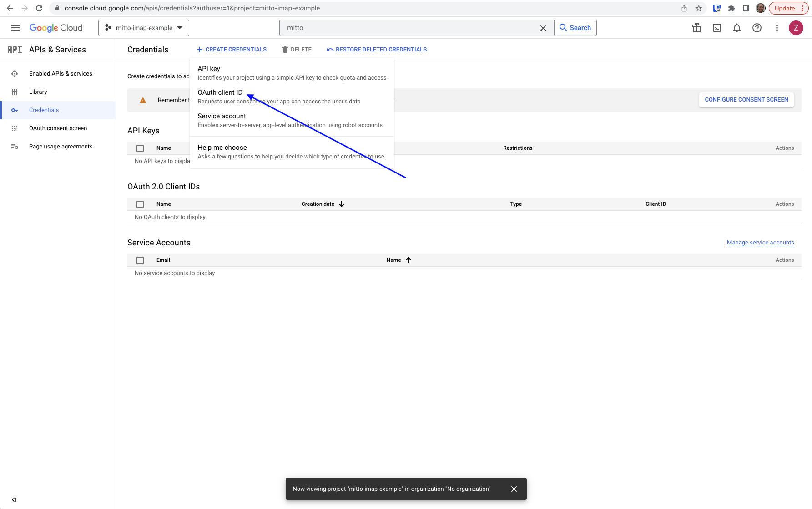The width and height of the screenshot is (812, 509).
Task: Tick the OAuth 2.0 Client IDs select-all checkbox
Action: (140, 204)
